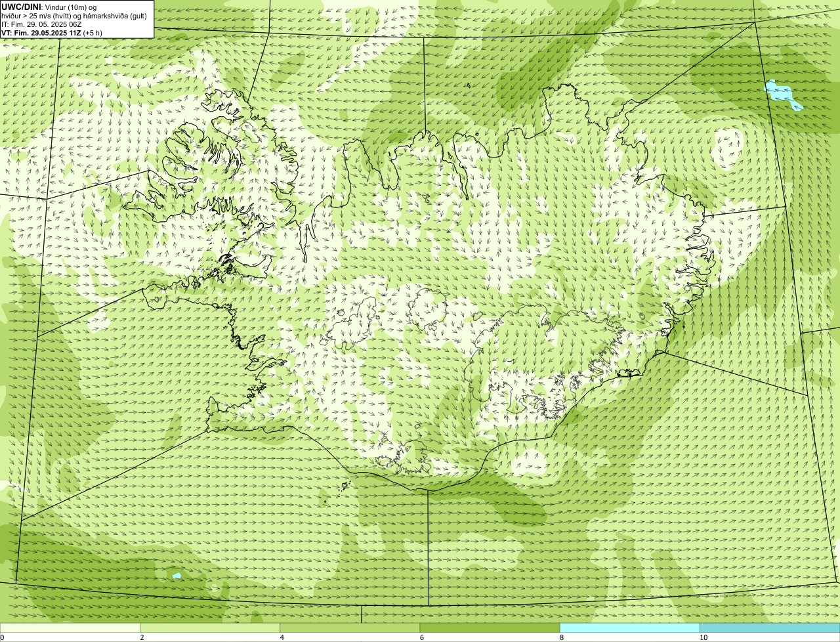840x642 pixels.
Task: Click the '4' label on the color scale
Action: point(282,637)
